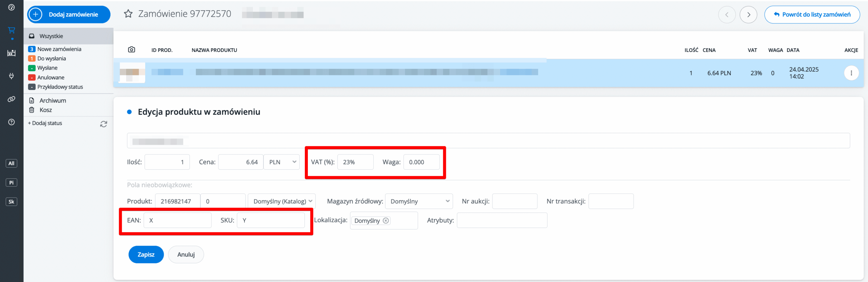This screenshot has height=282, width=868.
Task: Click the red Anulowane status color badge
Action: coord(32,78)
